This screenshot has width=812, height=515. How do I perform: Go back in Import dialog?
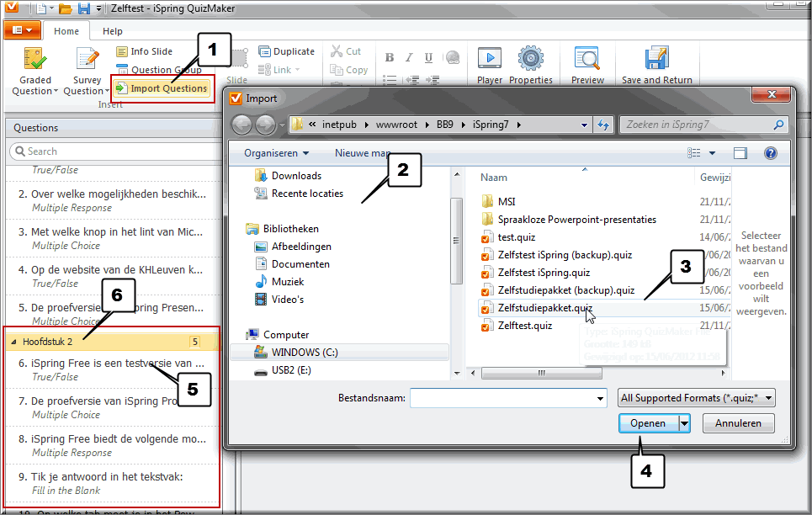(x=241, y=125)
